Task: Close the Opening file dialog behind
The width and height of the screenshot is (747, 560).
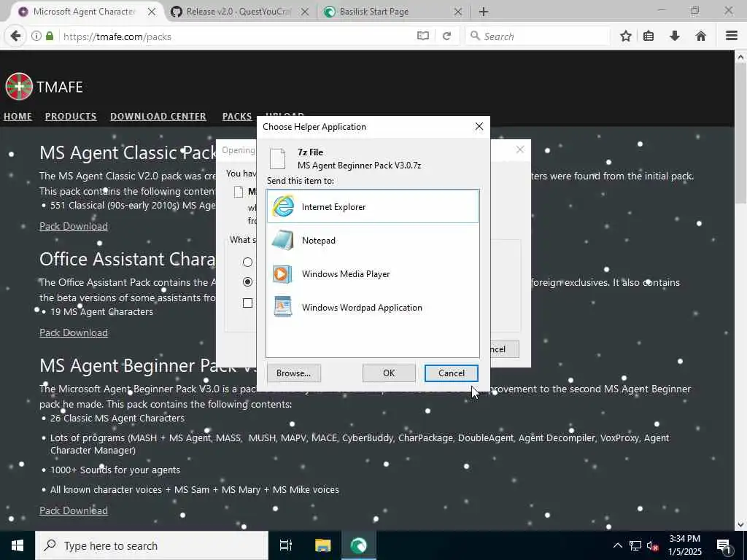Action: pyautogui.click(x=519, y=149)
